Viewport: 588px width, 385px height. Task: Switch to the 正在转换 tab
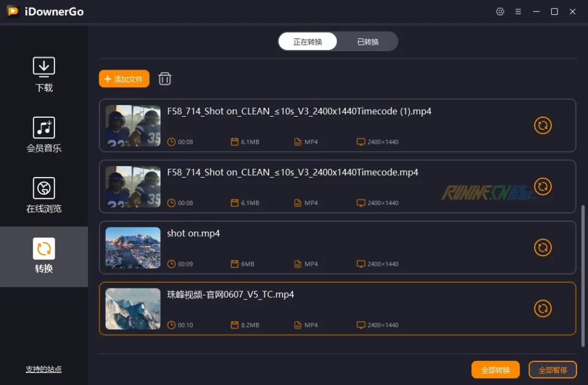coord(308,41)
